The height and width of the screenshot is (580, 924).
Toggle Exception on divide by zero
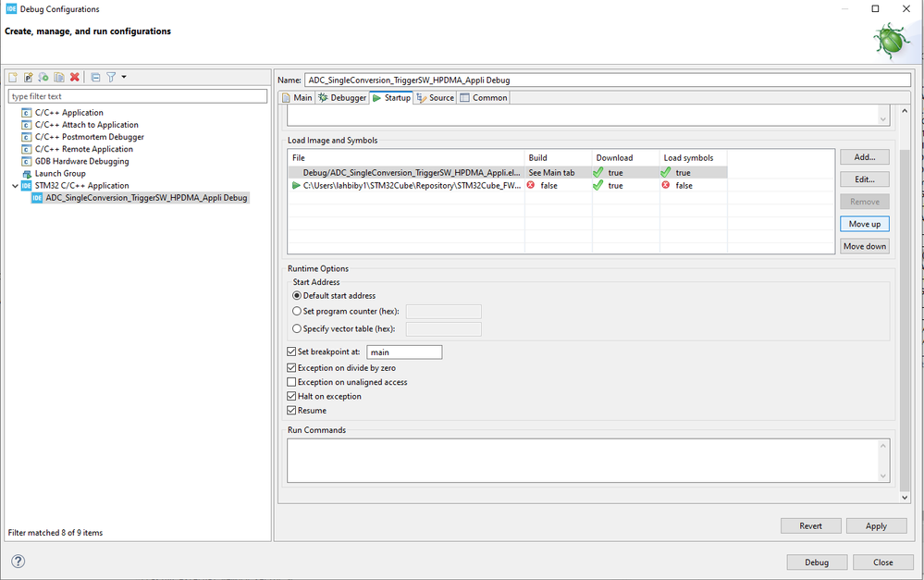click(x=291, y=368)
